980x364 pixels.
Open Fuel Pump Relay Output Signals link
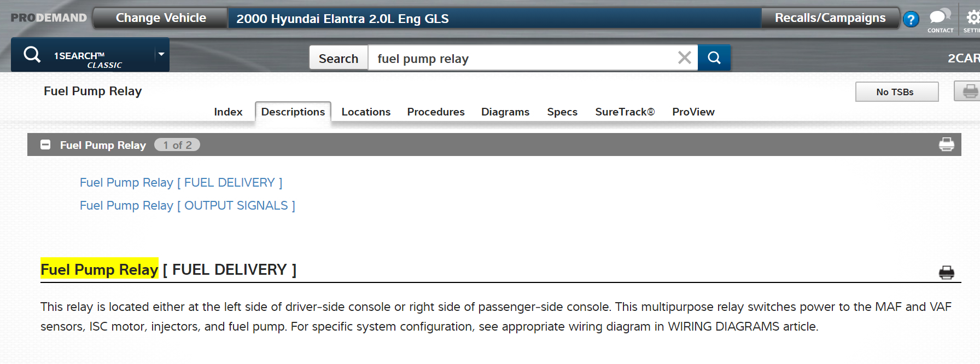click(x=187, y=205)
